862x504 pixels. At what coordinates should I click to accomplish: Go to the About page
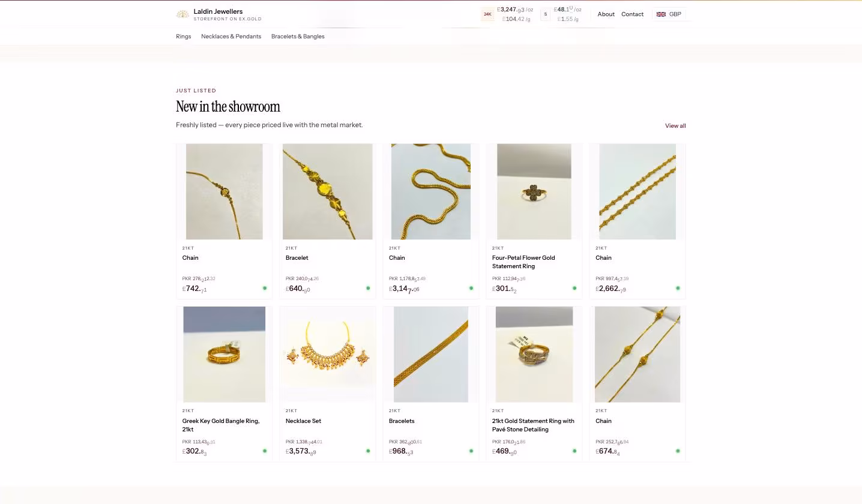pos(606,14)
